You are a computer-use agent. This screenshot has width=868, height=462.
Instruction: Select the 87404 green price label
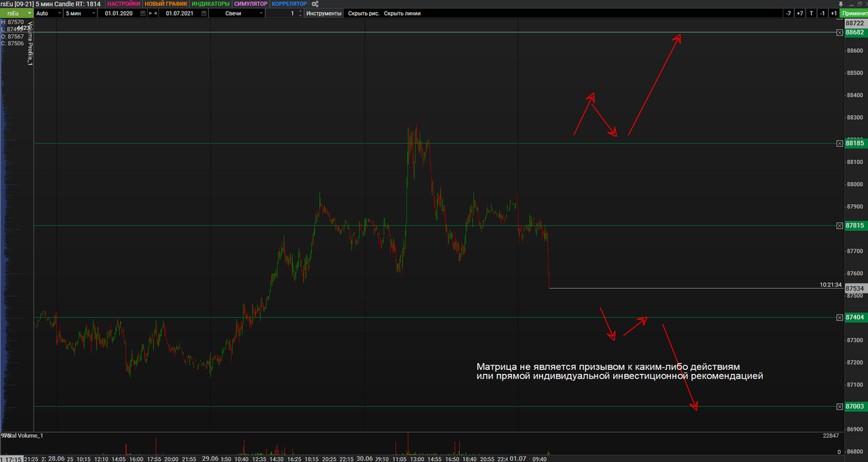(x=855, y=317)
